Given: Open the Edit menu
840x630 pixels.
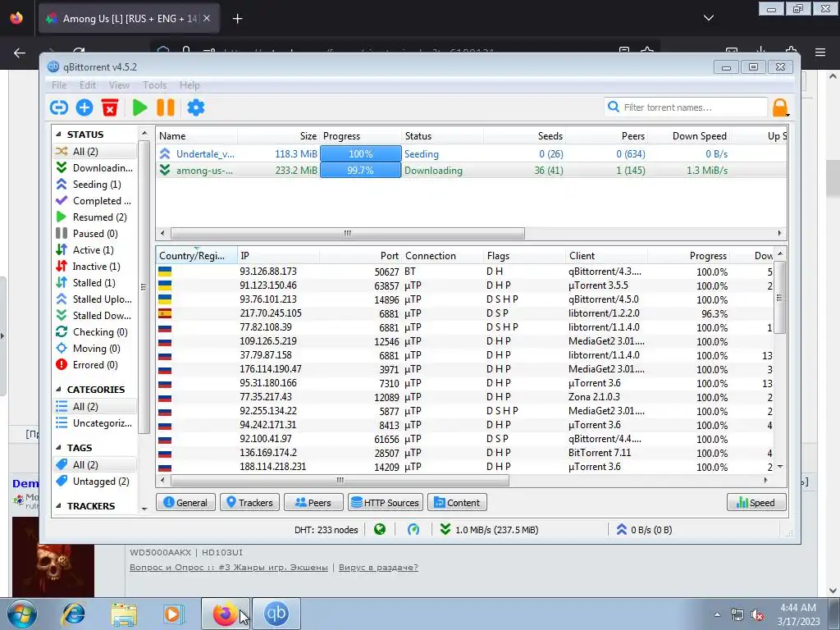Looking at the screenshot, I should [88, 85].
